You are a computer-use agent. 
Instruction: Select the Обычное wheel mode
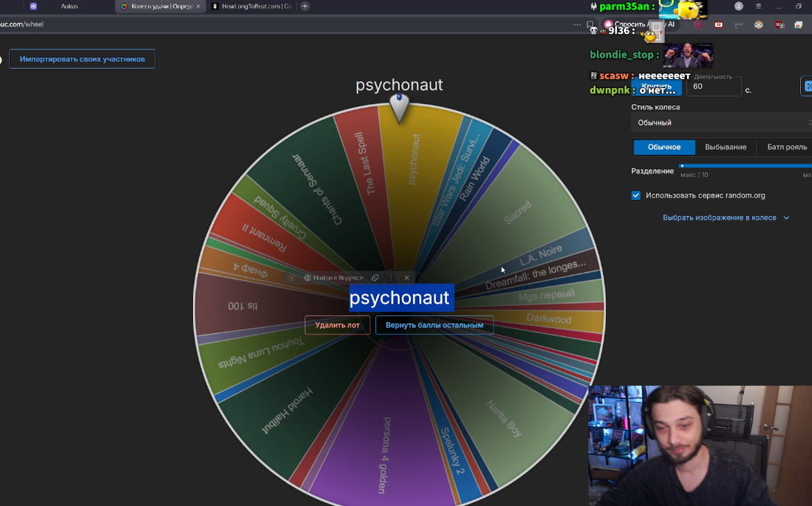(x=664, y=147)
